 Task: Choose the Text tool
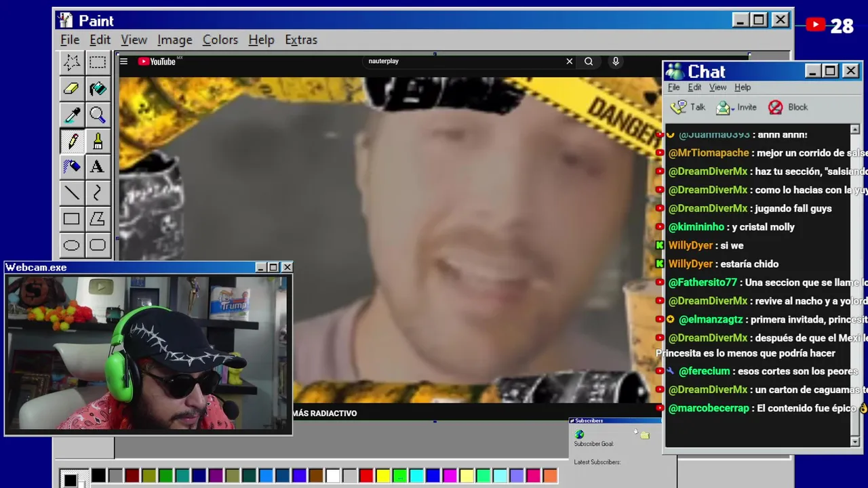pos(98,167)
